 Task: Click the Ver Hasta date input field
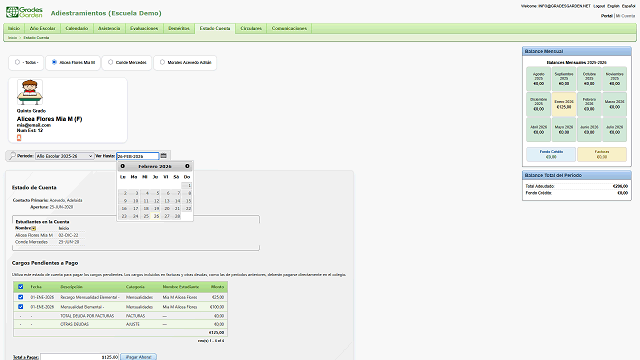click(x=138, y=156)
